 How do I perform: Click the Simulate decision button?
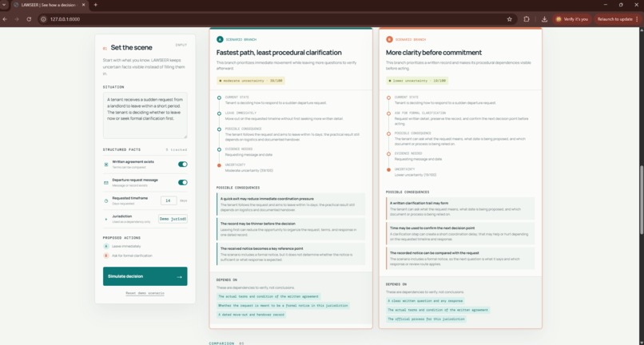[x=145, y=276]
